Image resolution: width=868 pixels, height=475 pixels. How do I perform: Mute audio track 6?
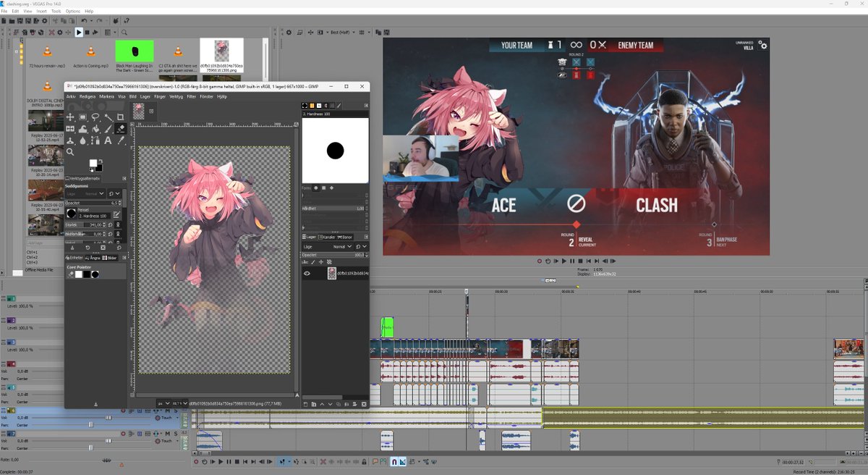pyautogui.click(x=168, y=411)
